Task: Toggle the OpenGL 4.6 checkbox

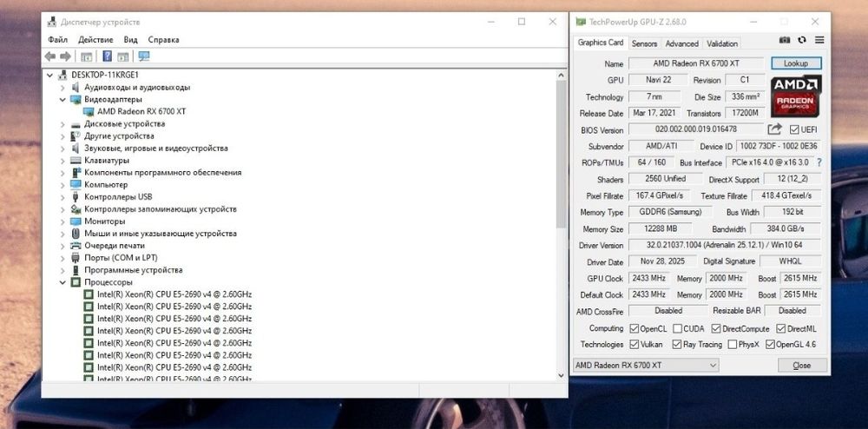Action: point(769,344)
